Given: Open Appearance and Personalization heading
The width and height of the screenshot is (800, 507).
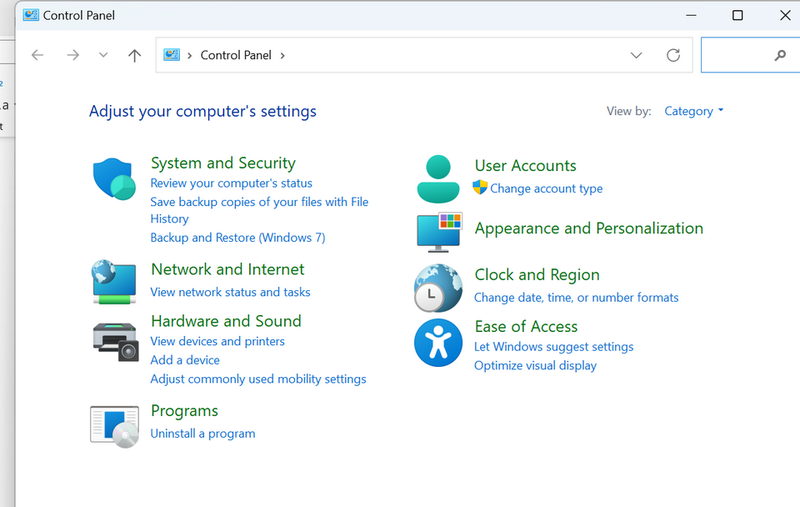Looking at the screenshot, I should tap(589, 228).
